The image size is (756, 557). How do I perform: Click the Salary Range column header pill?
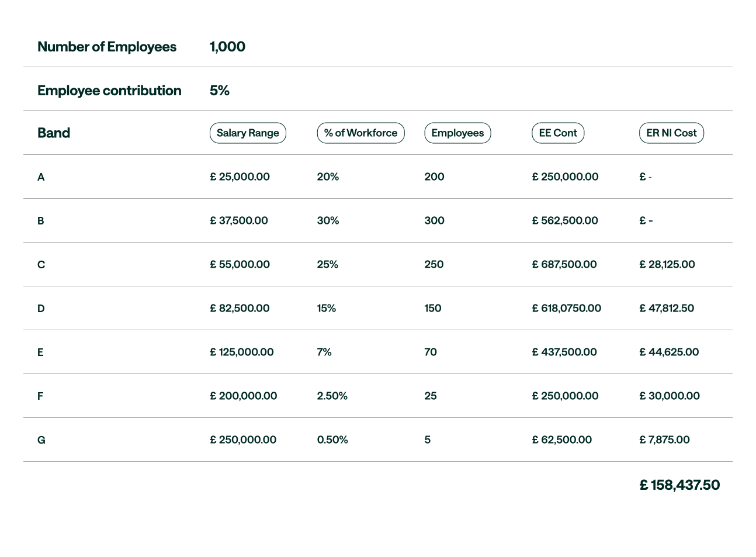point(248,133)
